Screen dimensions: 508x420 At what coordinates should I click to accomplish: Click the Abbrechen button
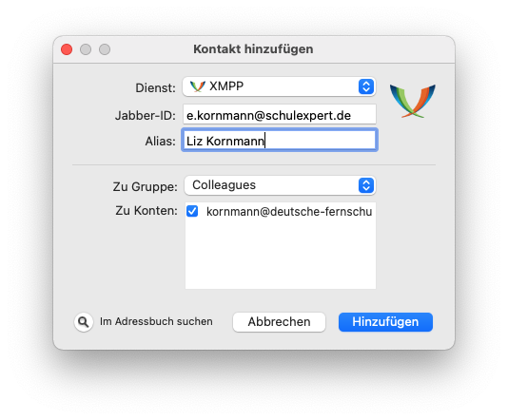(x=279, y=322)
